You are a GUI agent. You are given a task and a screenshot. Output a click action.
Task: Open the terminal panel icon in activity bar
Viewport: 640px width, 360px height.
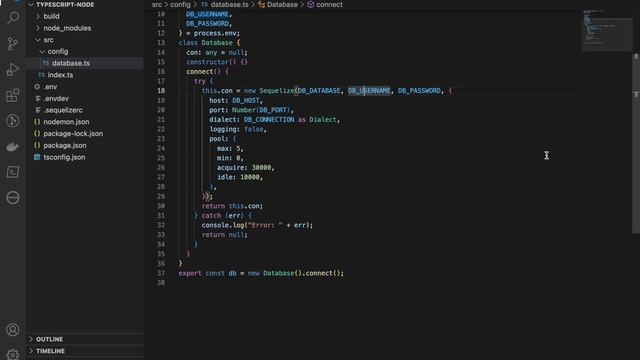click(x=13, y=172)
